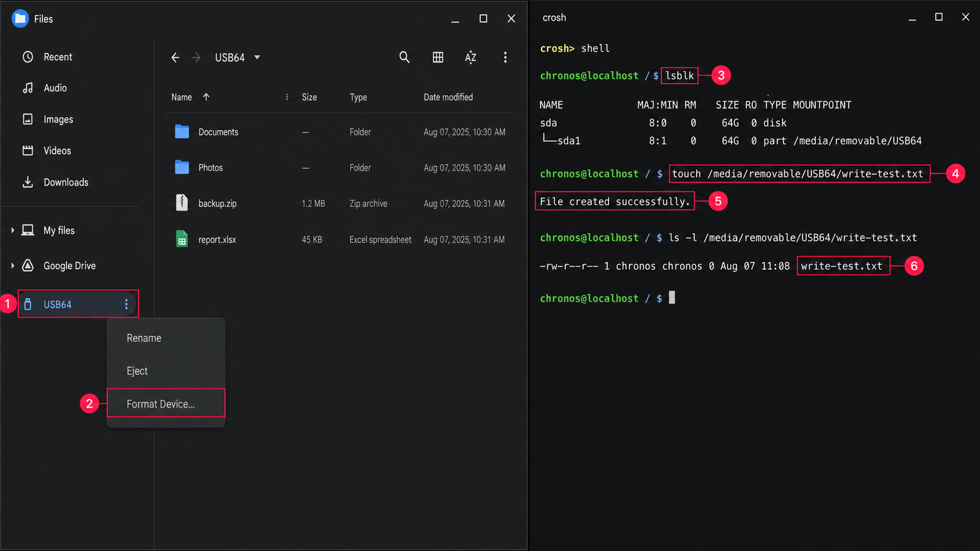
Task: Select the Documents file name
Action: [x=218, y=132]
